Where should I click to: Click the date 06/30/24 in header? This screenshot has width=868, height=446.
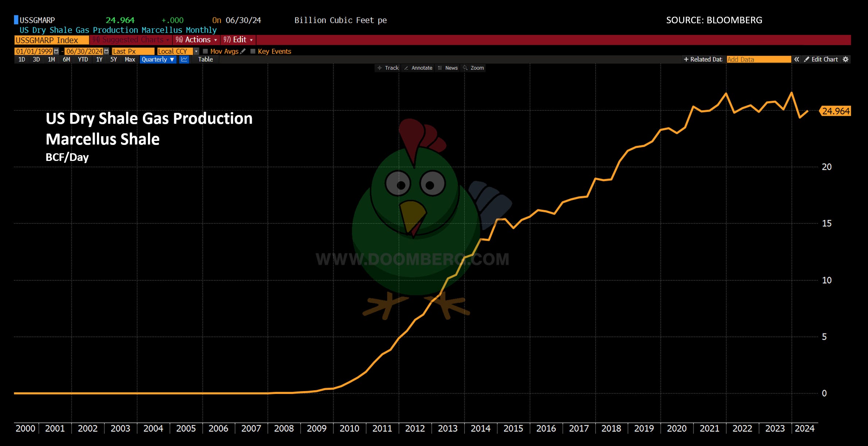click(243, 20)
